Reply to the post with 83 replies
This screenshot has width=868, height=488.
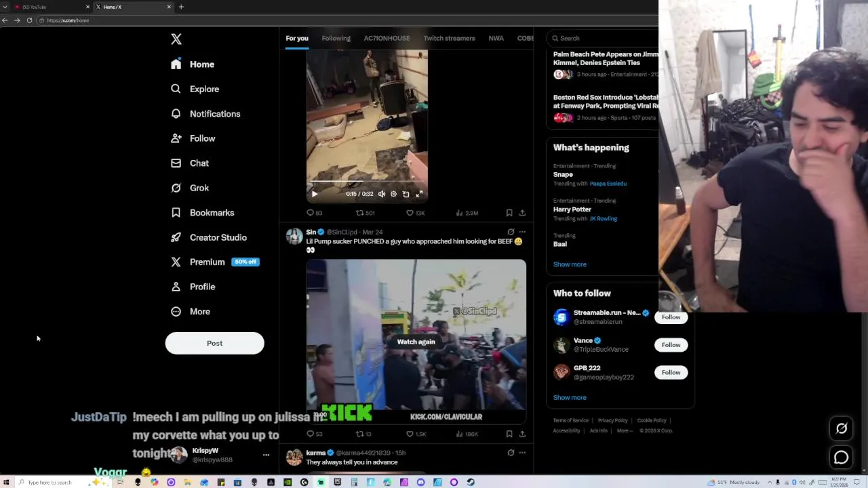pos(315,213)
